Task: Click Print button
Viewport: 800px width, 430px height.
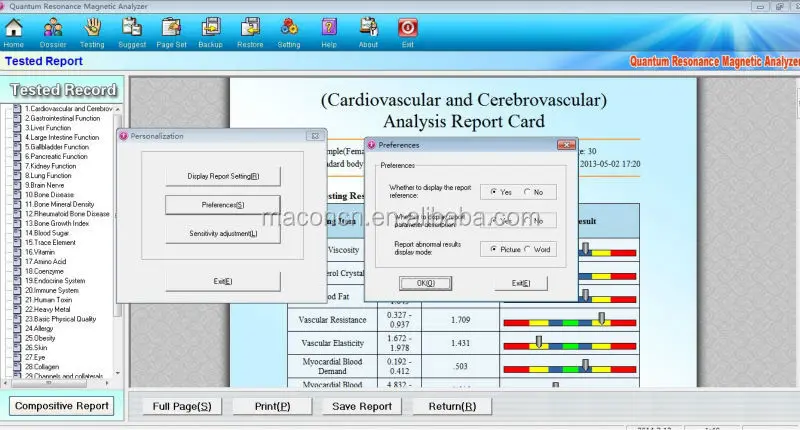Action: pos(272,407)
